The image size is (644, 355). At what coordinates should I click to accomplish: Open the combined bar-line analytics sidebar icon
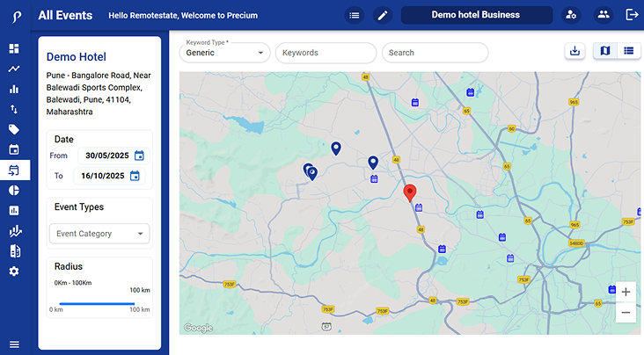tap(15, 231)
